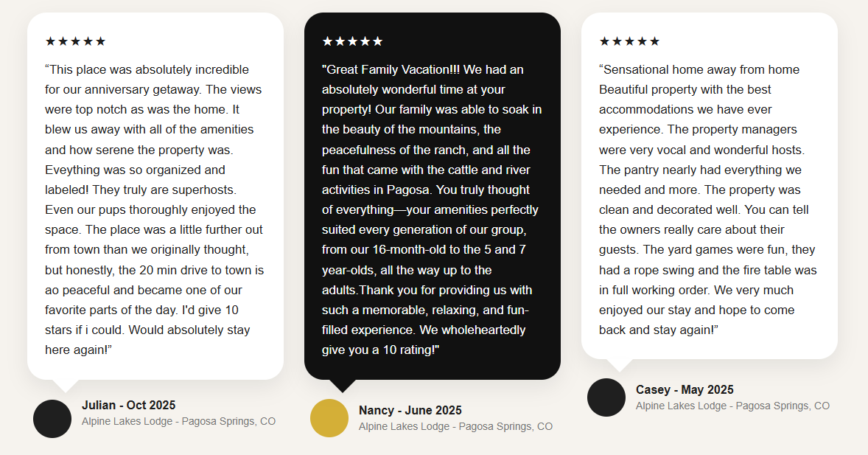Click the Alpine Lakes Lodge location under Casey

coord(732,406)
